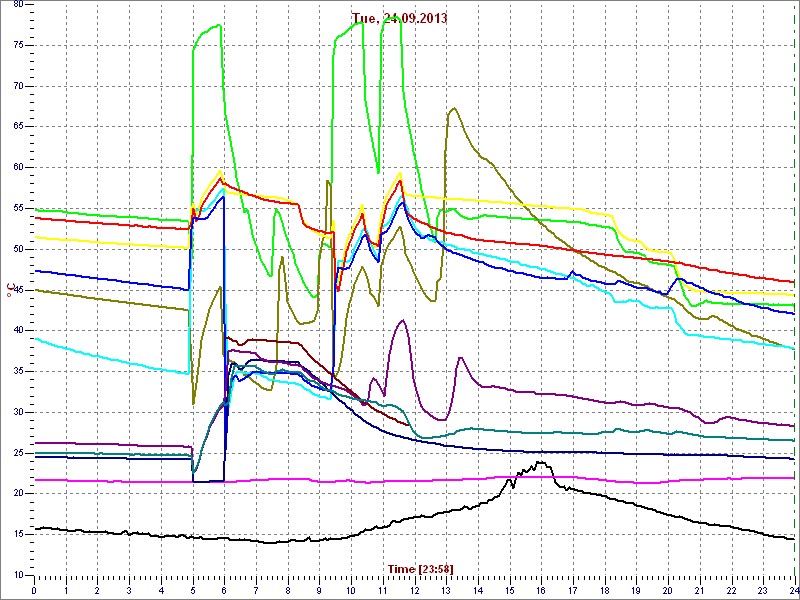Click hour 18 on the time axis
This screenshot has width=800, height=600.
point(604,590)
